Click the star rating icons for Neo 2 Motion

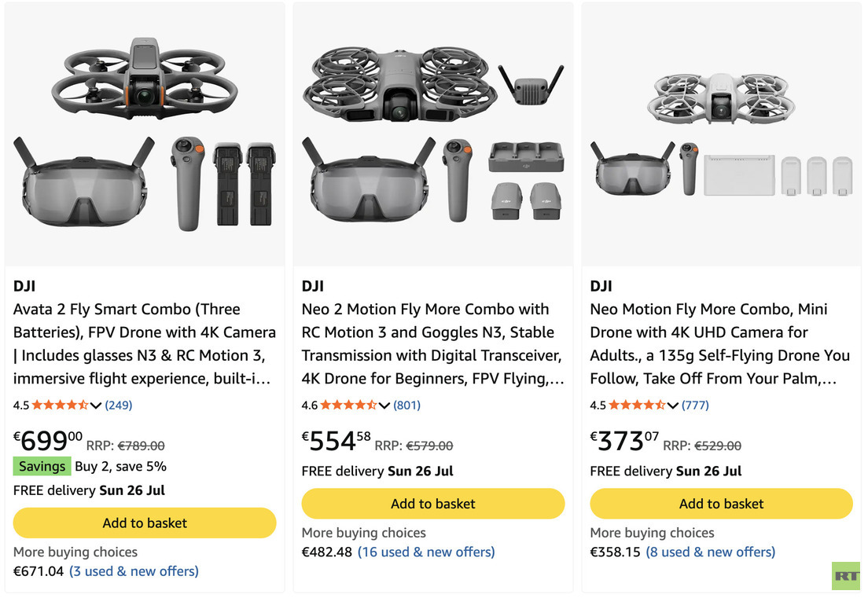coord(349,405)
